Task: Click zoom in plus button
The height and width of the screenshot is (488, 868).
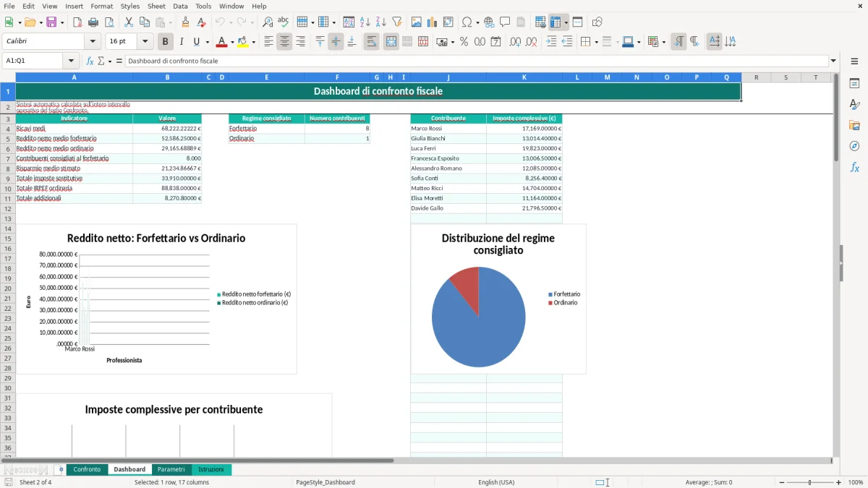Action: click(839, 482)
